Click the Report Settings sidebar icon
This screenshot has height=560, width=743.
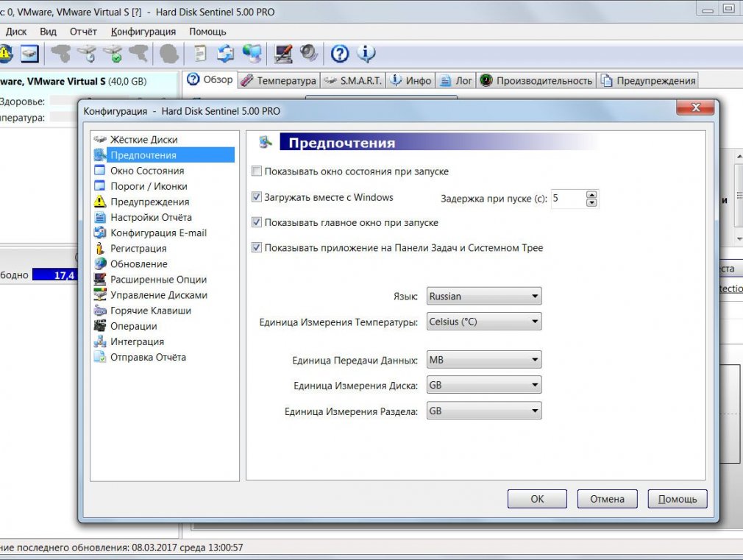tap(100, 217)
